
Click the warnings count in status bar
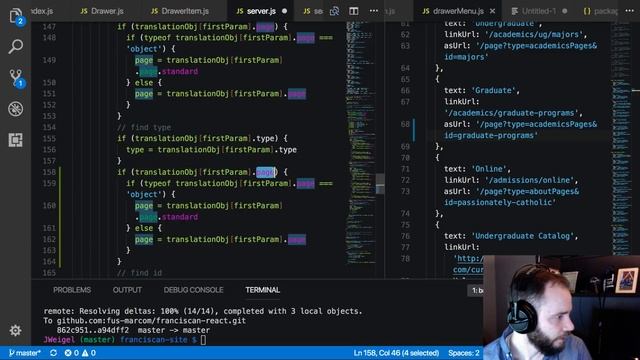click(89, 353)
